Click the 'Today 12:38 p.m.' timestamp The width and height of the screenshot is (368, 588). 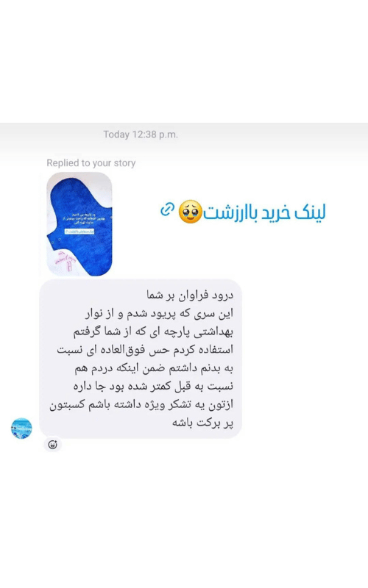point(141,135)
